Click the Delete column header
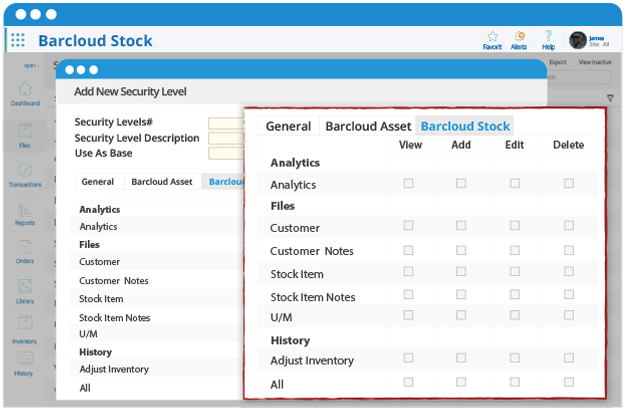626x415 pixels. click(x=569, y=145)
